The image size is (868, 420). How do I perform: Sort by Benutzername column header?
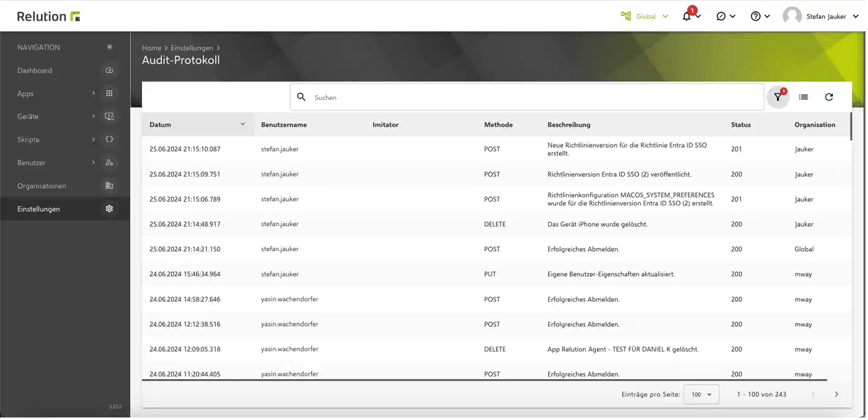[x=285, y=125]
